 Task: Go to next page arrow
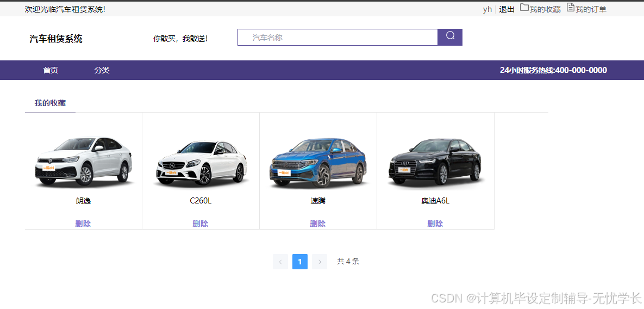tap(320, 262)
